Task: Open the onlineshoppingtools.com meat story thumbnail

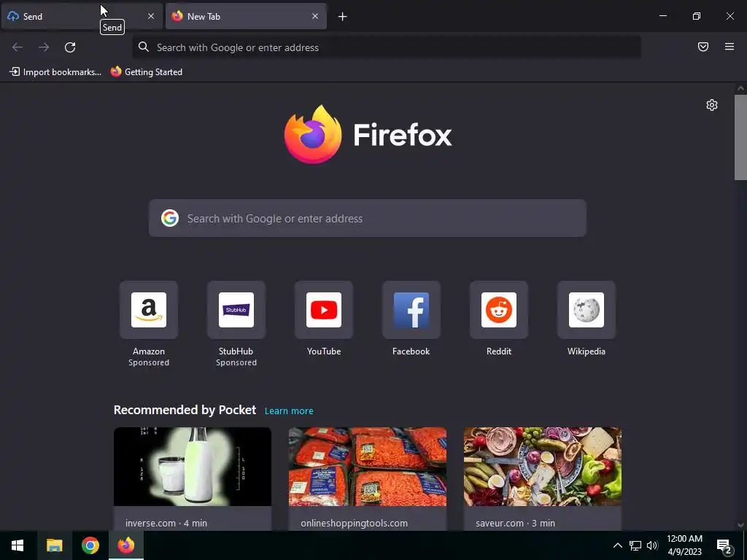Action: click(368, 467)
